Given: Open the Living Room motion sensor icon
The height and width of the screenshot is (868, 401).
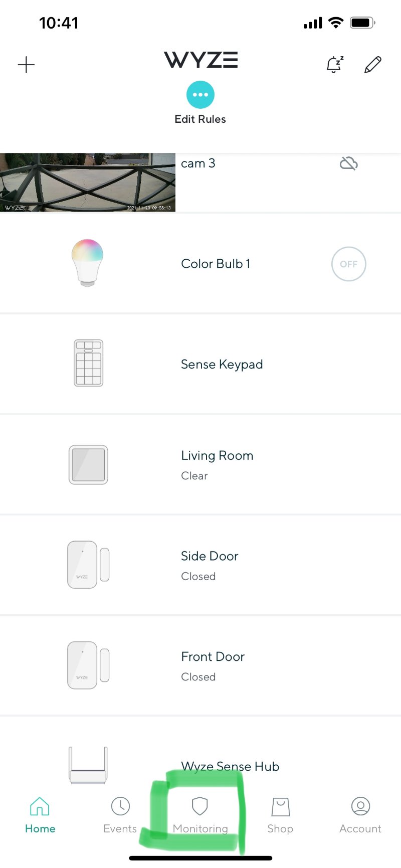Looking at the screenshot, I should click(88, 465).
